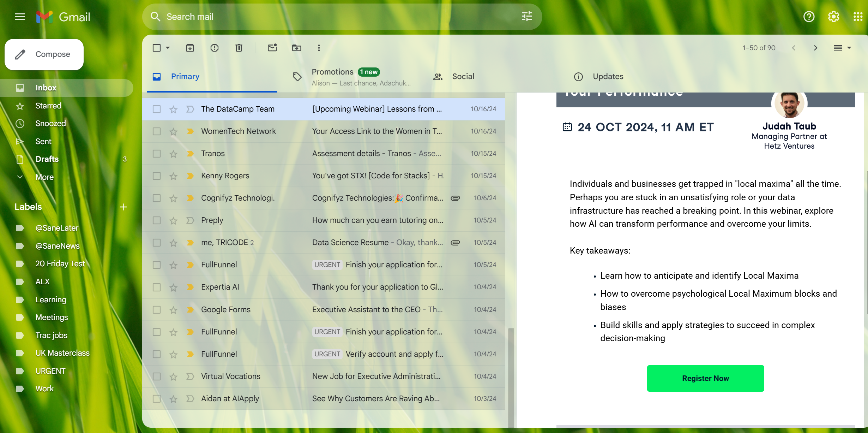Screen dimensions: 868x433
Task: Click attachment icon on Data Science Resume email
Action: tap(455, 243)
